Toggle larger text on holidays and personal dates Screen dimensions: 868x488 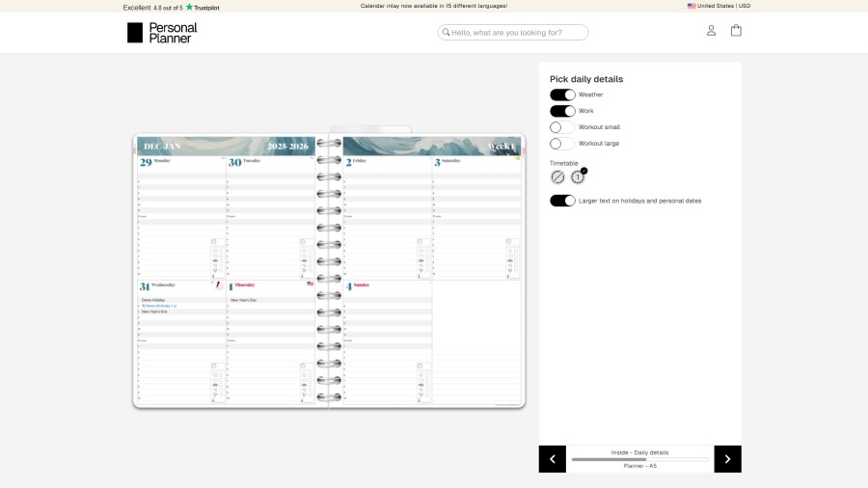(x=562, y=201)
